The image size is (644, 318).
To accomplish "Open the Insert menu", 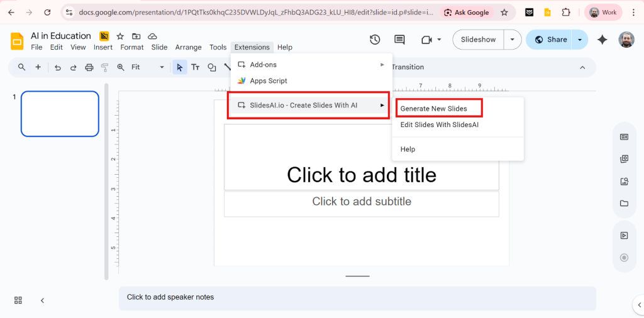I will (103, 47).
